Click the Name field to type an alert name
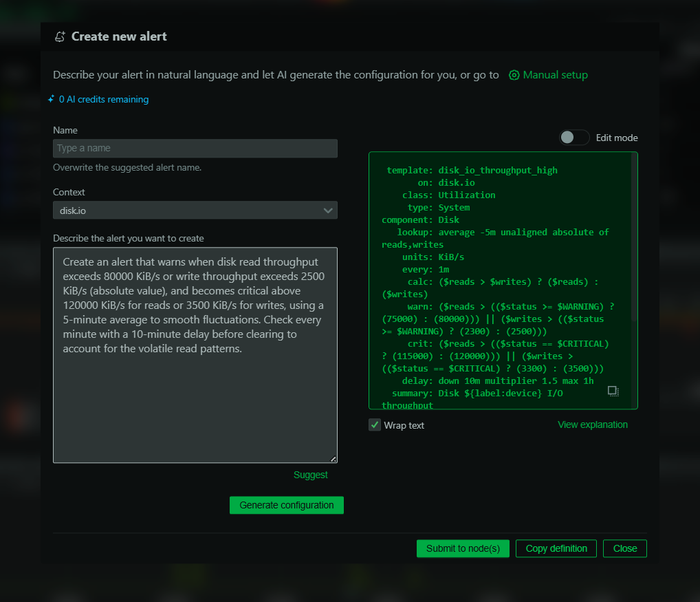The width and height of the screenshot is (700, 602). [195, 148]
